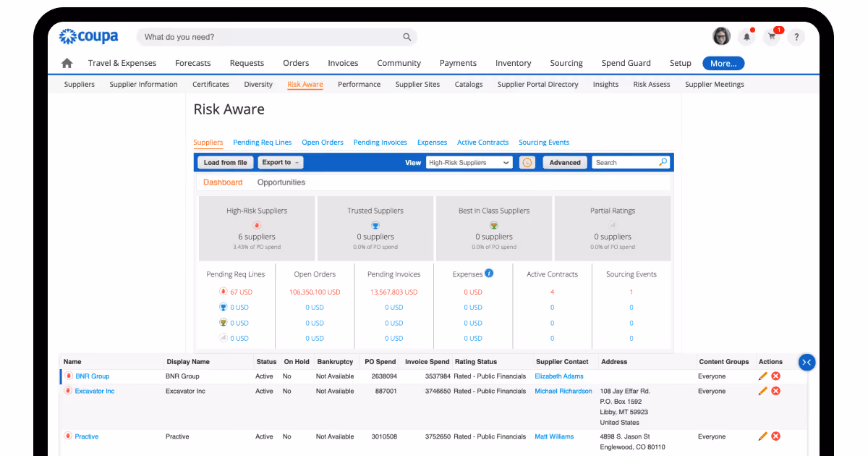Open Travel & Expenses menu
This screenshot has height=456, width=868.
tap(122, 63)
